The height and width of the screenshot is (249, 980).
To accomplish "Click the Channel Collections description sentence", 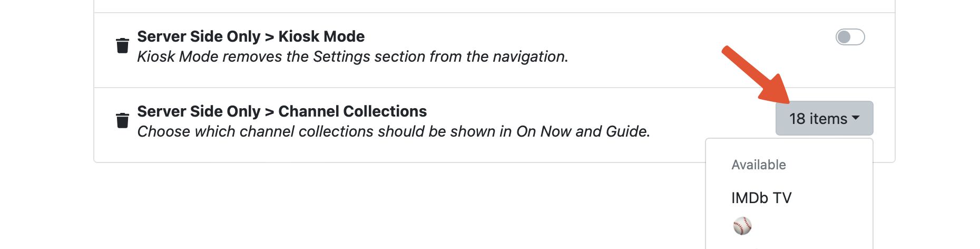I will tap(393, 131).
